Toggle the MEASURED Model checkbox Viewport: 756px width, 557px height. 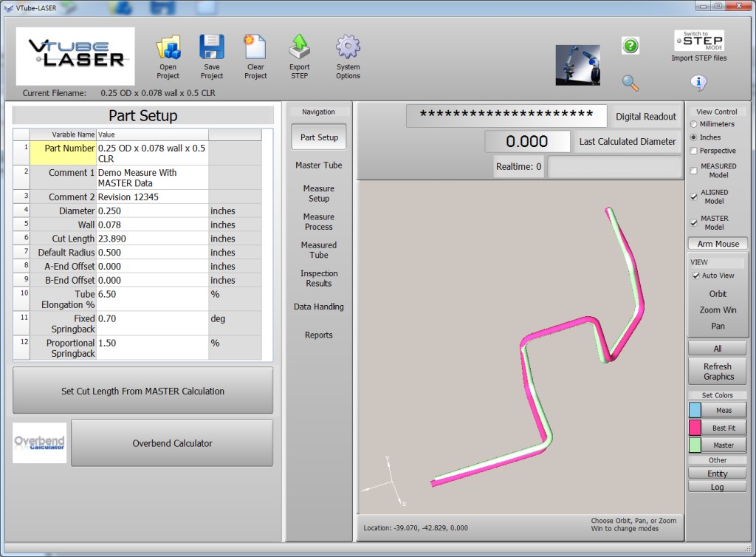pyautogui.click(x=693, y=171)
